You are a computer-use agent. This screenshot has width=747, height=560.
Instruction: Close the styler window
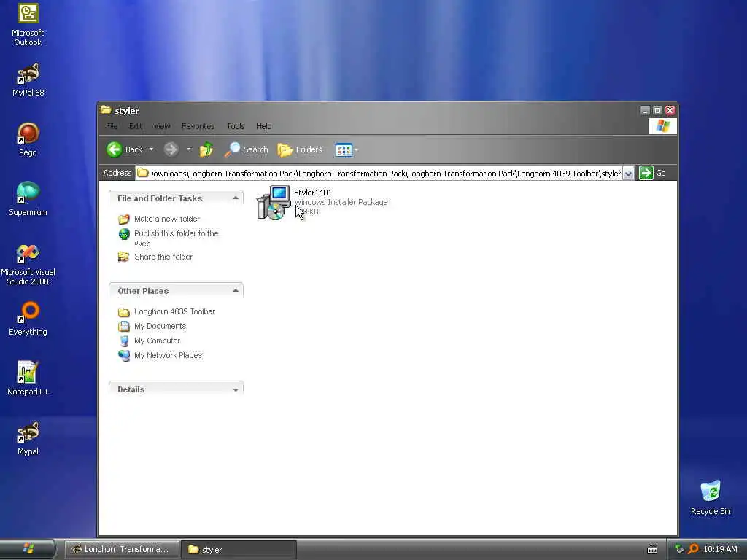pos(670,111)
